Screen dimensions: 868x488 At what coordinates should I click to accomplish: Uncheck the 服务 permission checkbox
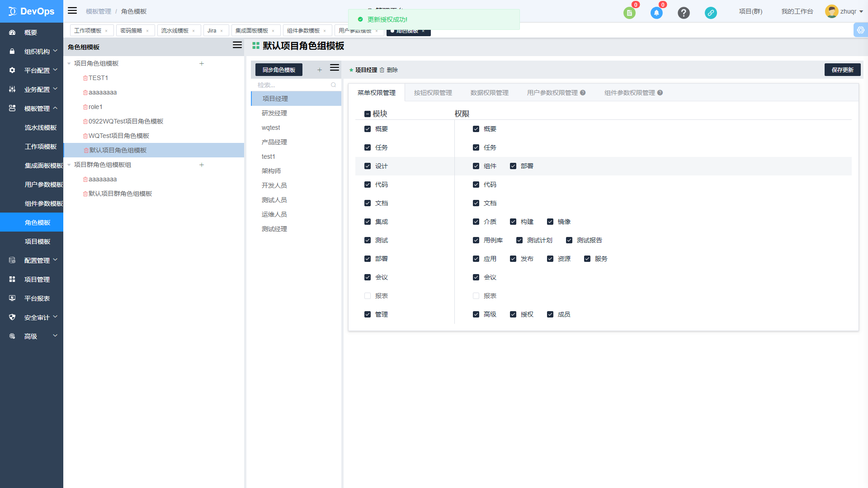pyautogui.click(x=587, y=259)
